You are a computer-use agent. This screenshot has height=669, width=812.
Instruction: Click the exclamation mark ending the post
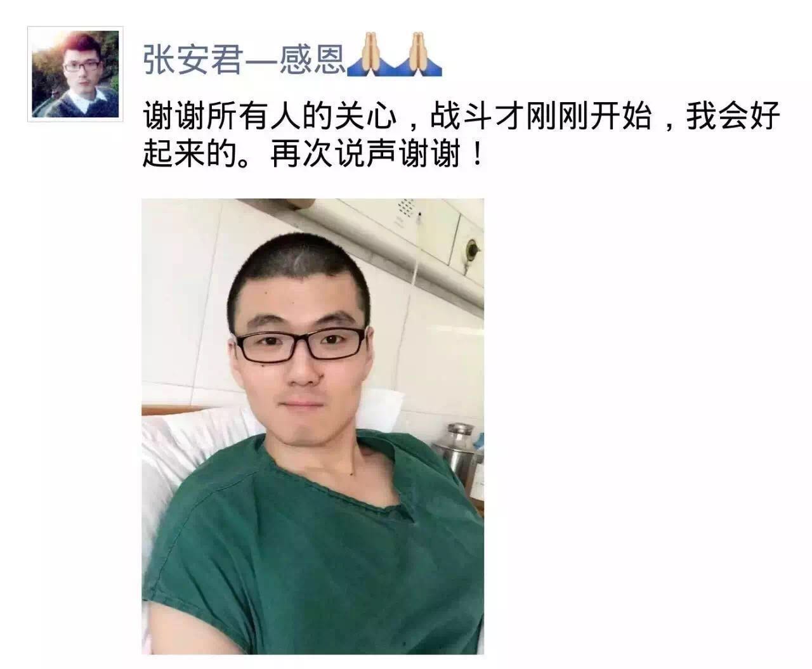pyautogui.click(x=475, y=154)
